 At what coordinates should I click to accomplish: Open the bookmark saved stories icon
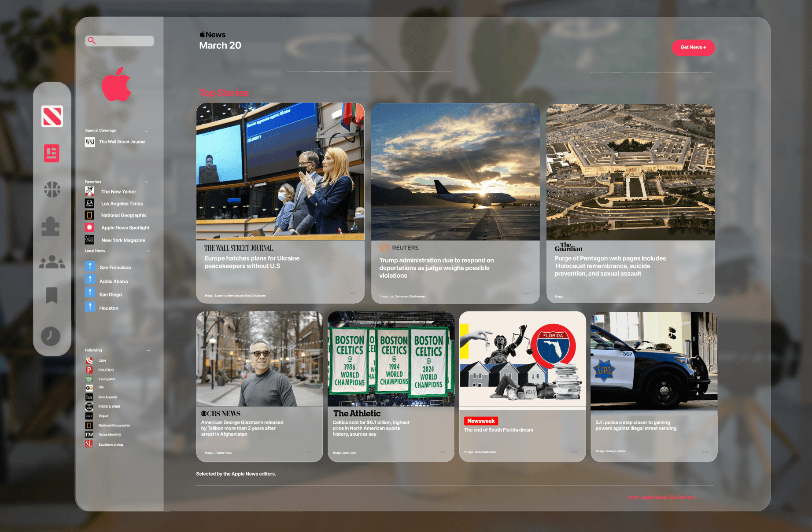click(52, 295)
